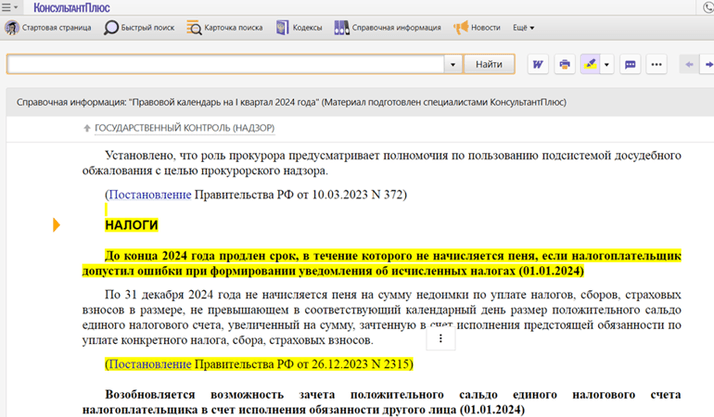Add a comment using speech bubble icon
714x417 pixels.
pyautogui.click(x=631, y=64)
